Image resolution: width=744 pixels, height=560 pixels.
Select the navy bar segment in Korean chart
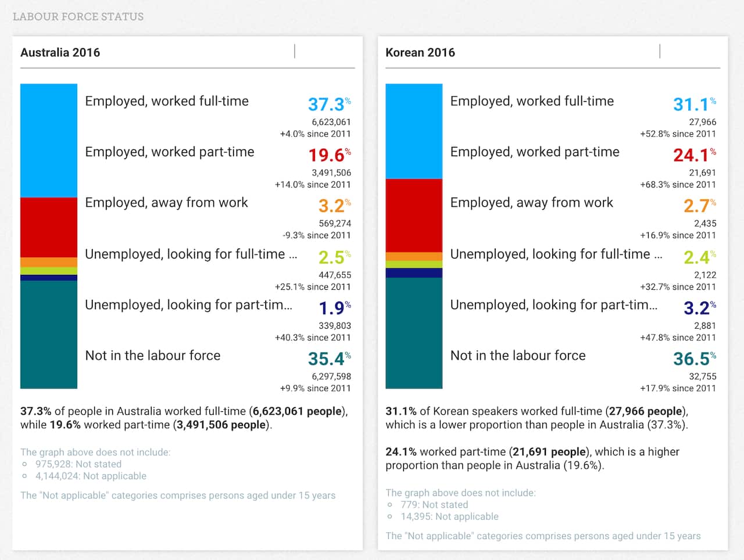point(414,272)
